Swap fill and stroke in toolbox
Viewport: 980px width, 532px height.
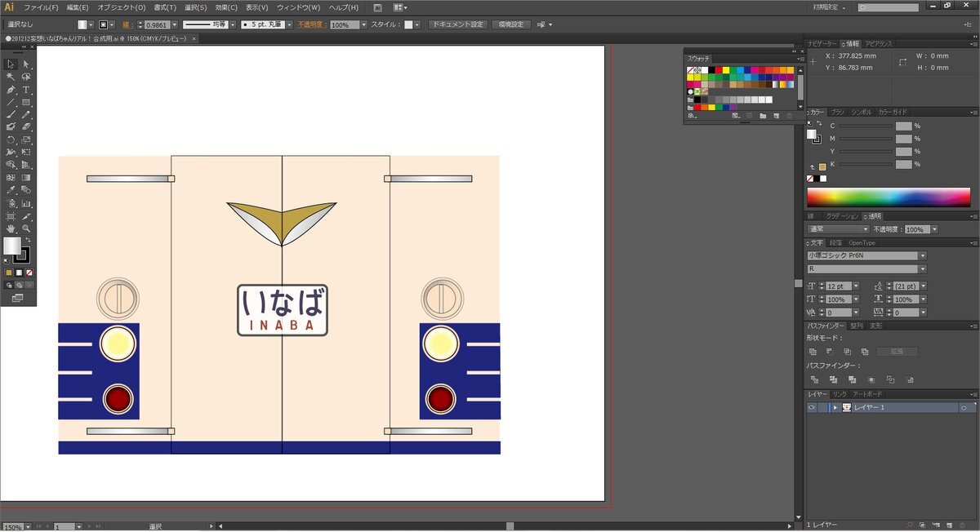click(27, 240)
